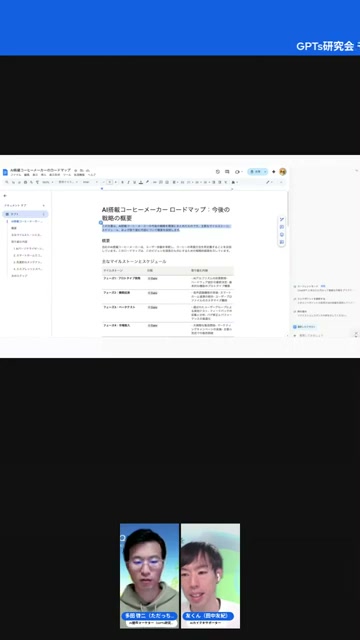Open the editing mode pencil dropdown
Image resolution: width=360 pixels, height=640 pixels.
[x=269, y=182]
